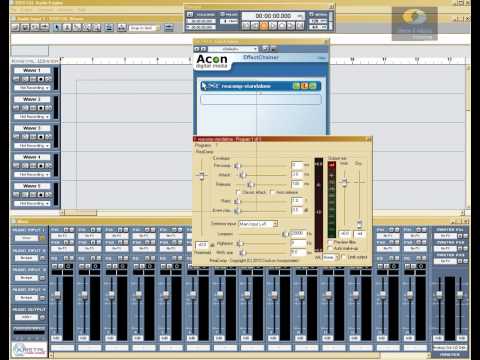480x360 pixels.
Task: Click the first FX slot of mixer channel 1
Action: point(63,236)
